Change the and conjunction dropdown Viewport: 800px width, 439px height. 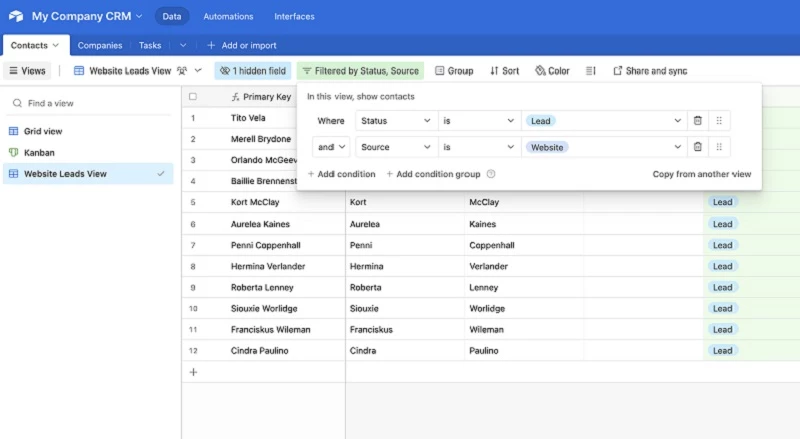point(331,147)
